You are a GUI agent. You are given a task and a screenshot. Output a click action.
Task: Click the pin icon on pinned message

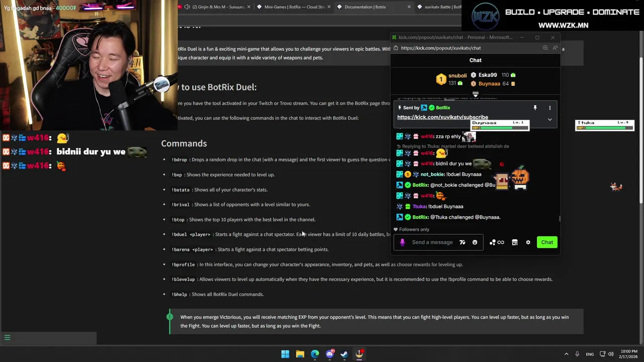535,108
